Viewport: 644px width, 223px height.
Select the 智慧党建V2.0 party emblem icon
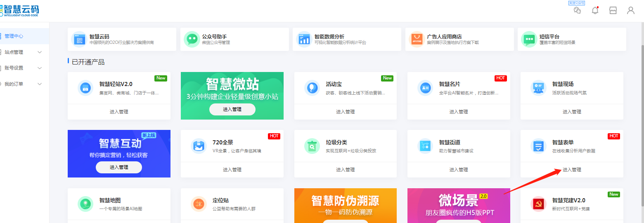point(538,204)
